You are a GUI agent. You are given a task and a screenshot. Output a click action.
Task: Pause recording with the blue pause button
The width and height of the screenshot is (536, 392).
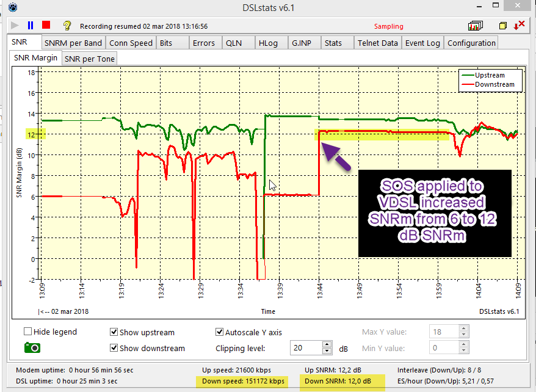click(x=31, y=25)
